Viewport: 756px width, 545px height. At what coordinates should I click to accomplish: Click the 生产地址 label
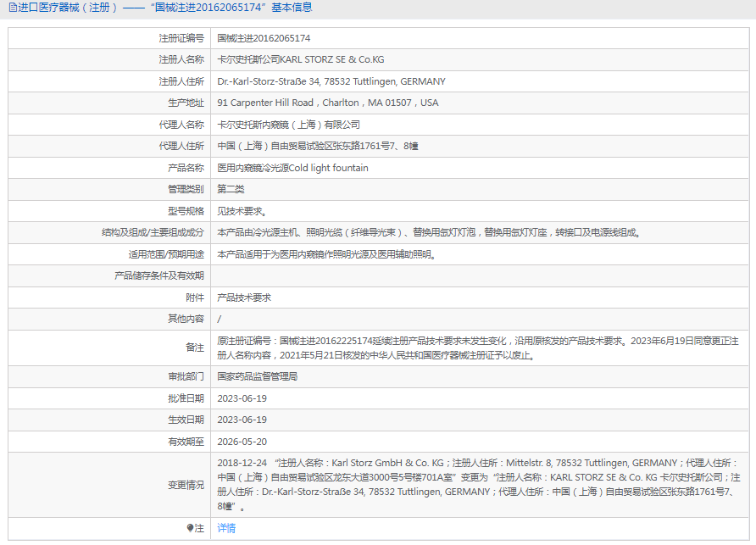(x=186, y=103)
